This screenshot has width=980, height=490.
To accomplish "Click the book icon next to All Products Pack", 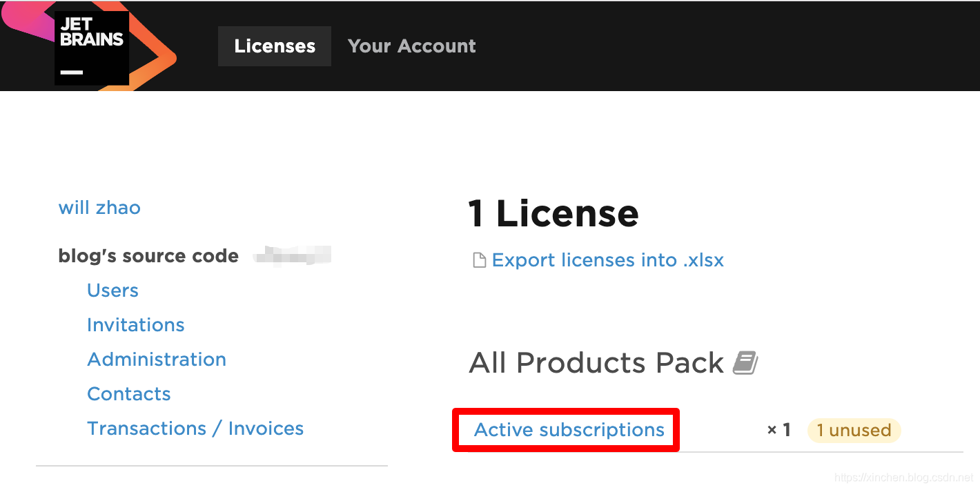I will click(745, 362).
